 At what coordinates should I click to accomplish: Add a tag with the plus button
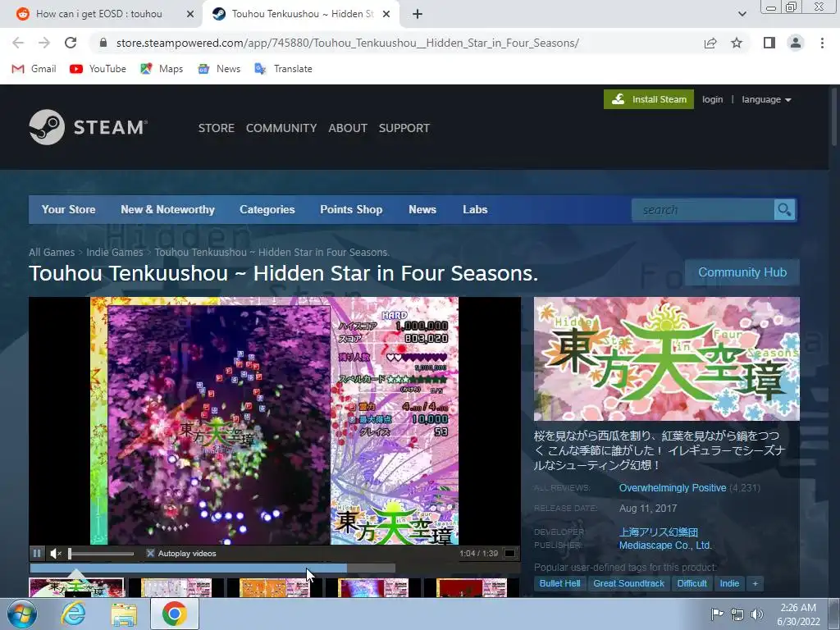[x=756, y=583]
